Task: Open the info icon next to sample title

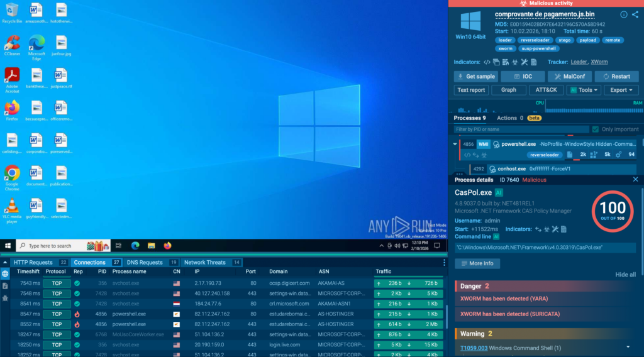Action: 624,14
